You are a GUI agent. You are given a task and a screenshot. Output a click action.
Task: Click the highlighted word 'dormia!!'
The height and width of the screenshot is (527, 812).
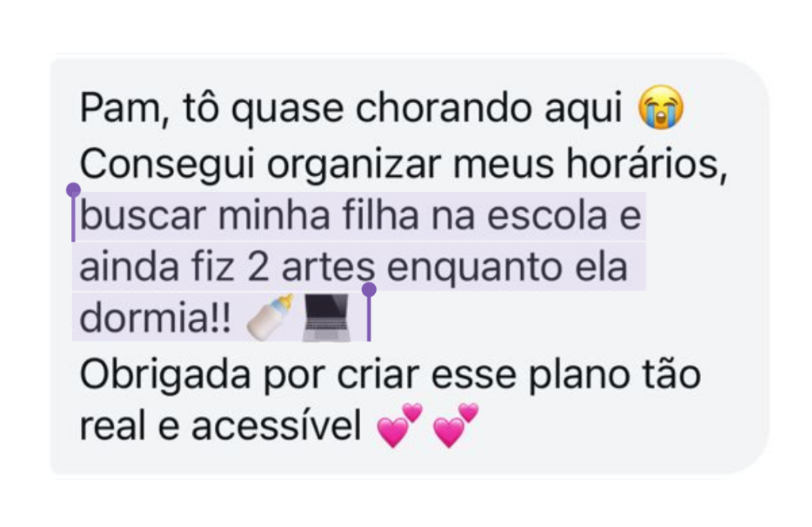tap(155, 317)
